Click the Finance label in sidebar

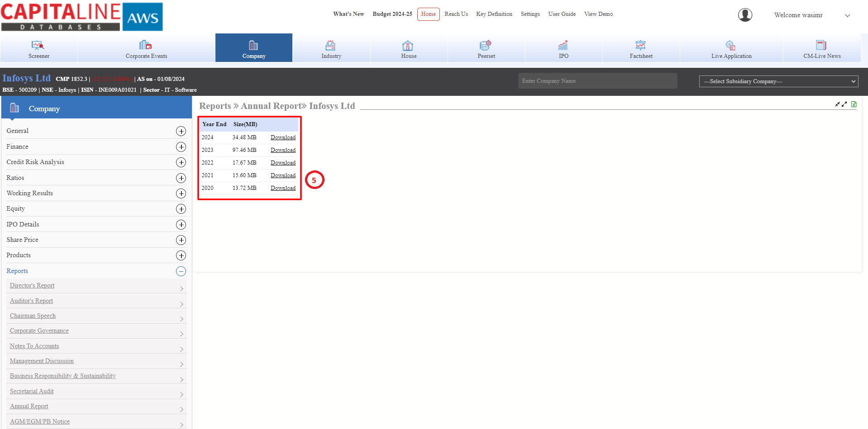click(17, 147)
